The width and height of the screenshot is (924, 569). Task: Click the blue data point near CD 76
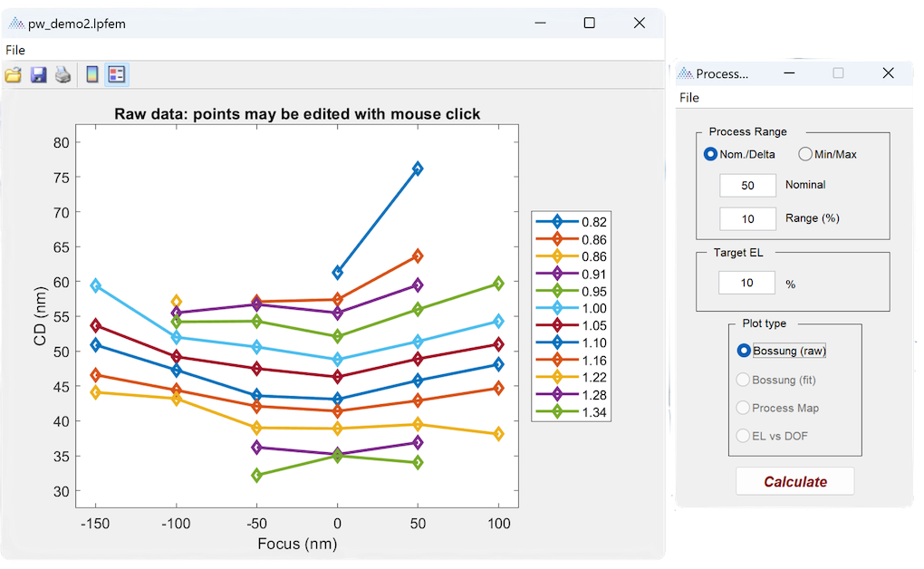point(418,169)
